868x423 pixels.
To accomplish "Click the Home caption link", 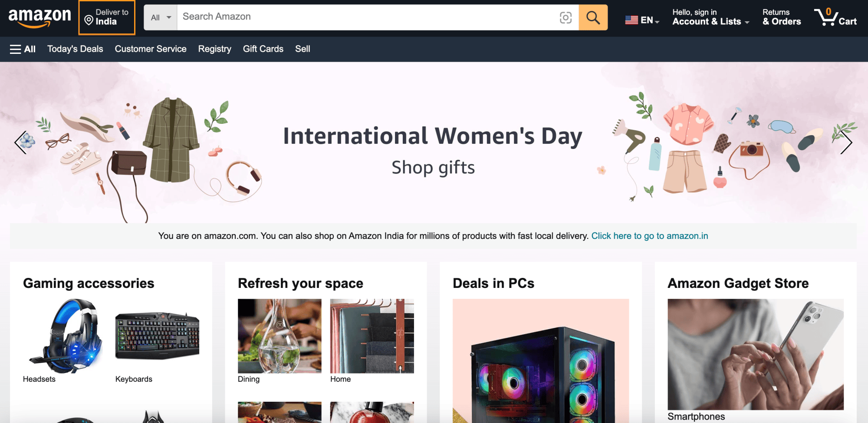I will click(340, 379).
